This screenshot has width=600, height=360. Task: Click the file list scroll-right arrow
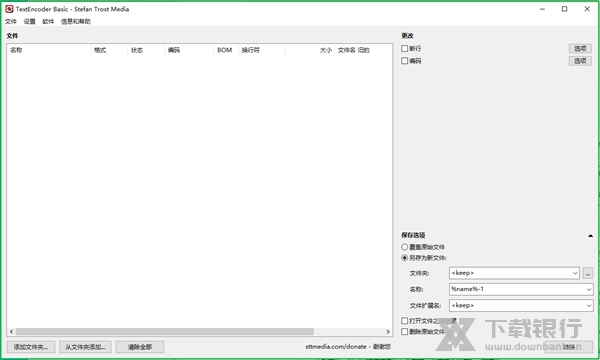coord(388,332)
